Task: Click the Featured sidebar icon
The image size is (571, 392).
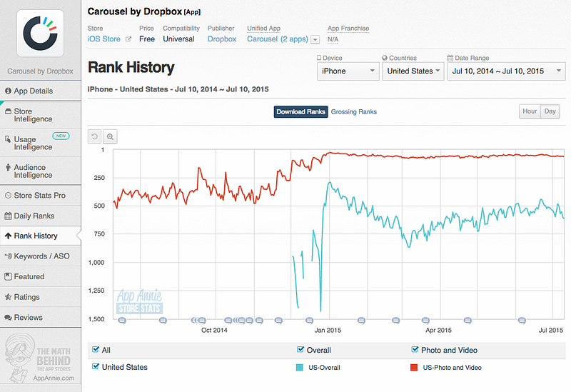Action: 8,276
